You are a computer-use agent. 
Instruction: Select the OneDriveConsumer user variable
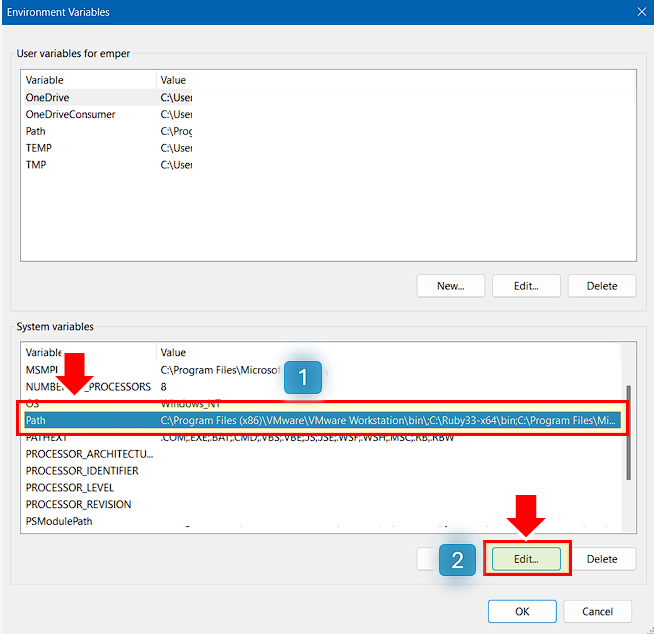tap(328, 114)
